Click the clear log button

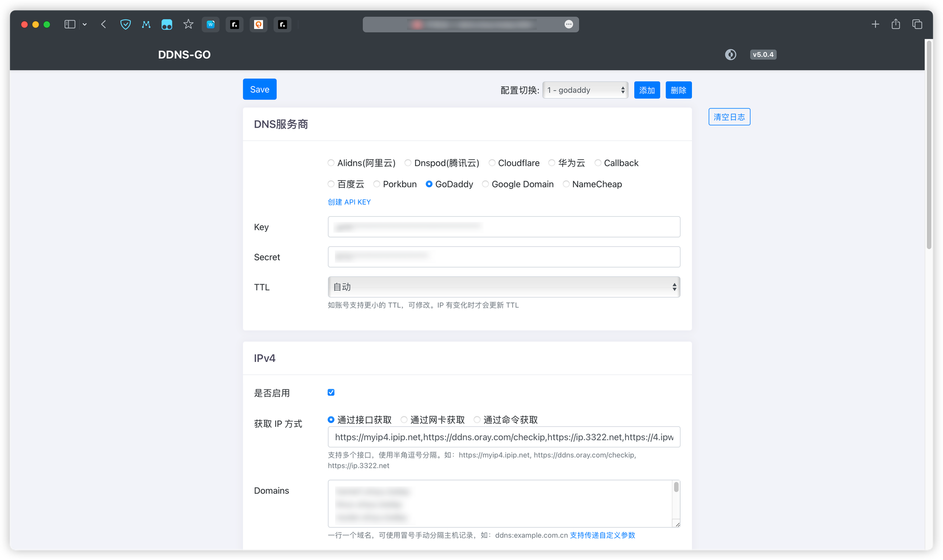click(x=729, y=117)
